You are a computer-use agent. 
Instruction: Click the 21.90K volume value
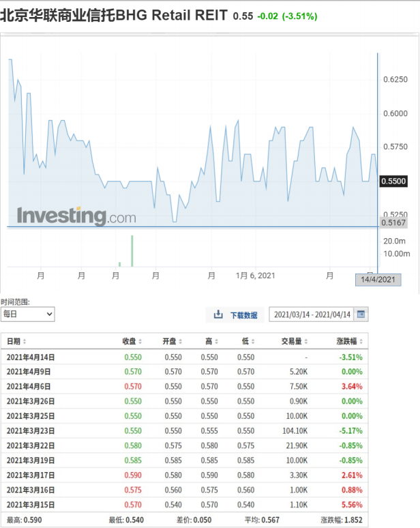(297, 446)
